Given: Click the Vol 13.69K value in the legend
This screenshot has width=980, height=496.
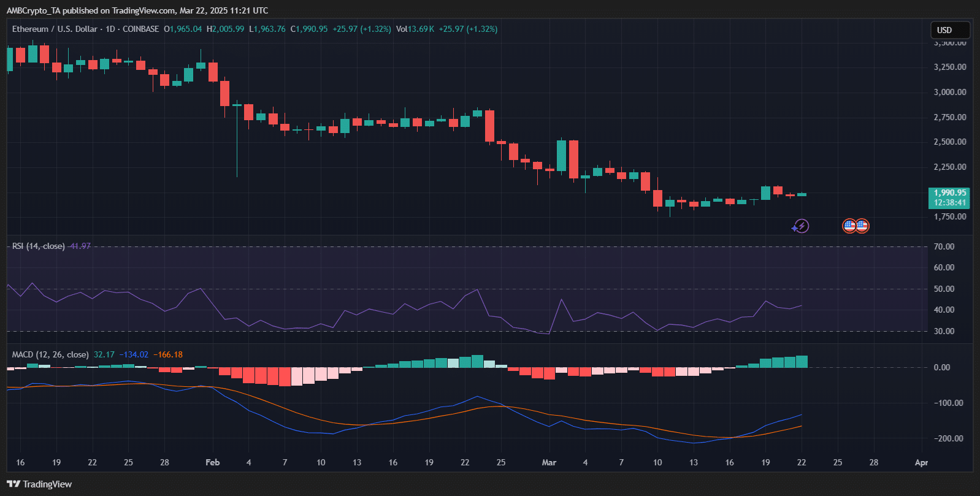Looking at the screenshot, I should 415,29.
